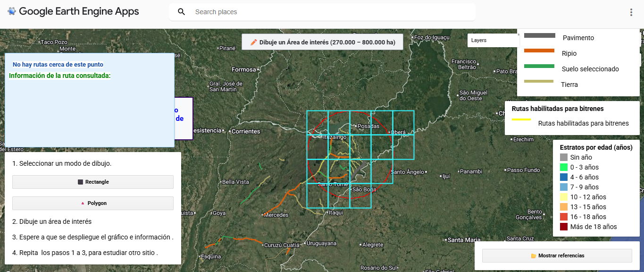Viewport: 644px width, 272px height.
Task: Click the square icon on Rectangle button
Action: tap(80, 182)
